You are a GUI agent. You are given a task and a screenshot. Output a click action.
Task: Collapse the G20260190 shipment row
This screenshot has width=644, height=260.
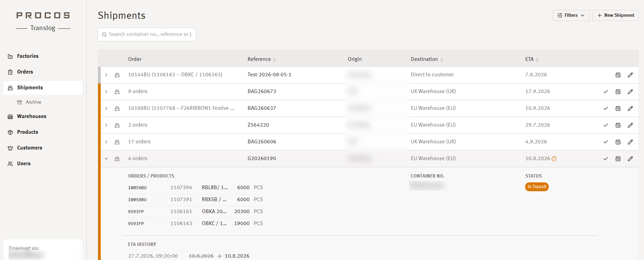[x=106, y=159]
